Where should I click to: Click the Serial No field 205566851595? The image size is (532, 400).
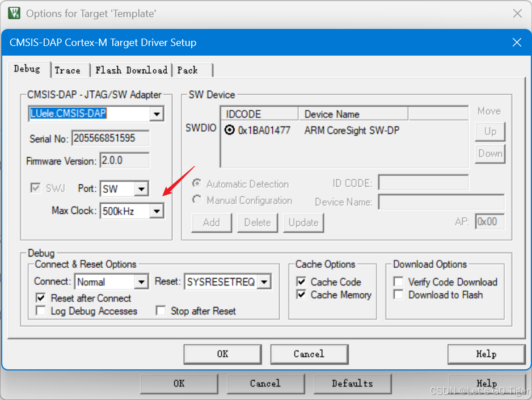[110, 138]
